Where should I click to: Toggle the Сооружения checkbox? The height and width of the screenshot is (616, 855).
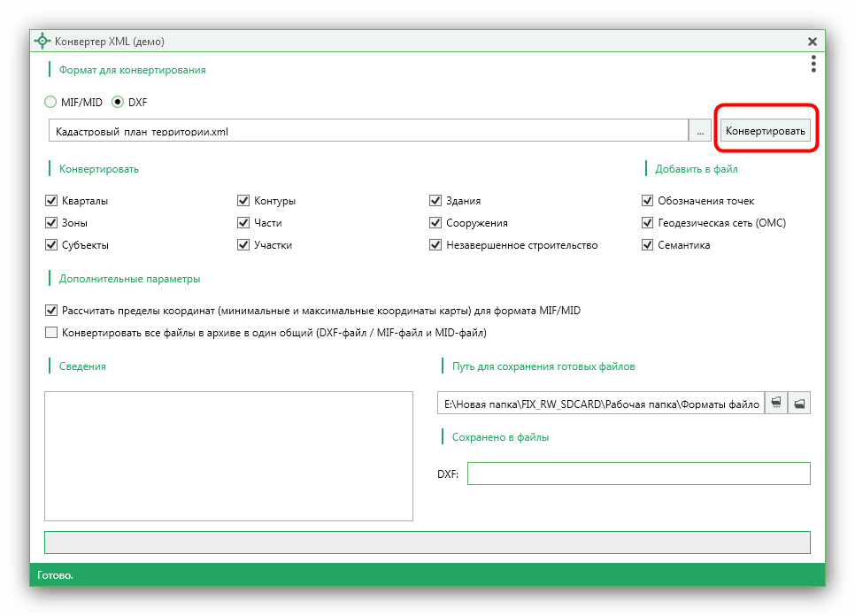[x=435, y=222]
